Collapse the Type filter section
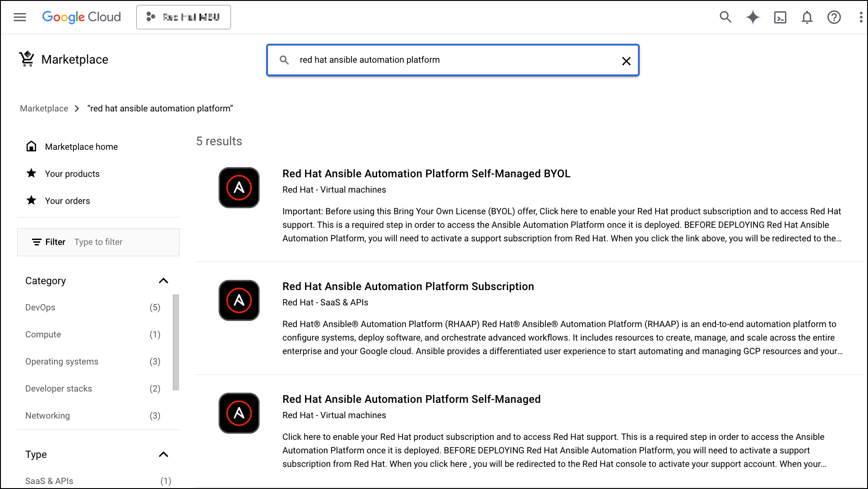The height and width of the screenshot is (489, 868). [x=163, y=454]
